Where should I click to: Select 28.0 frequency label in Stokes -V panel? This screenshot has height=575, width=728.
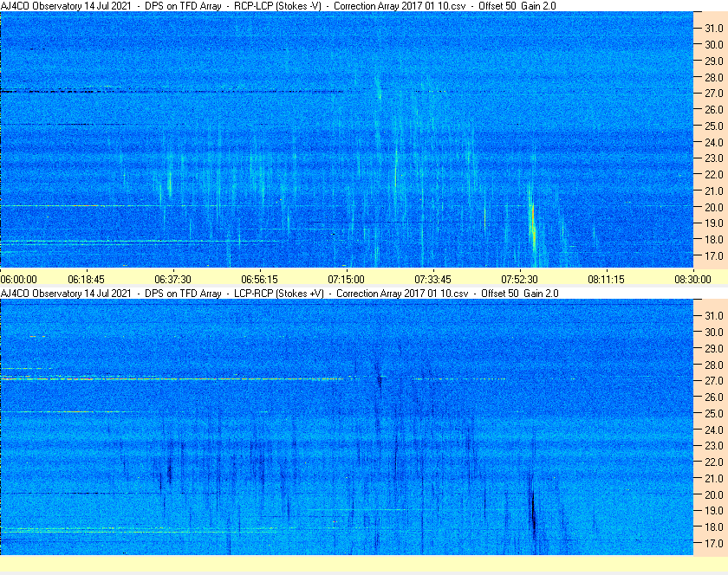point(714,77)
